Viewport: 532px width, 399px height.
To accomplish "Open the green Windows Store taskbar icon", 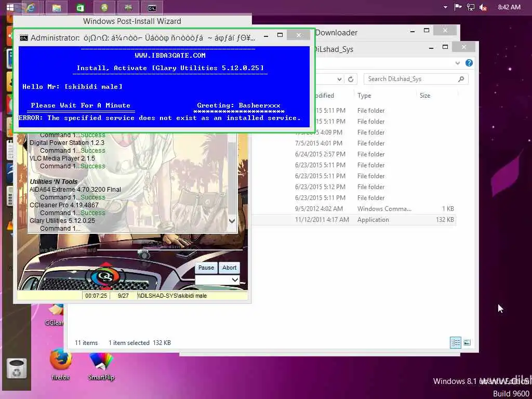I will pos(80,7).
